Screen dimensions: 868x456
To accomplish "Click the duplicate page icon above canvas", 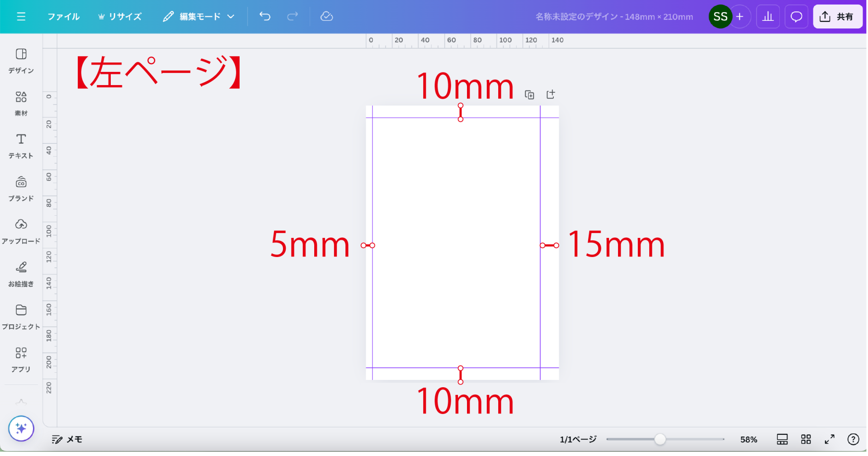I will [529, 95].
